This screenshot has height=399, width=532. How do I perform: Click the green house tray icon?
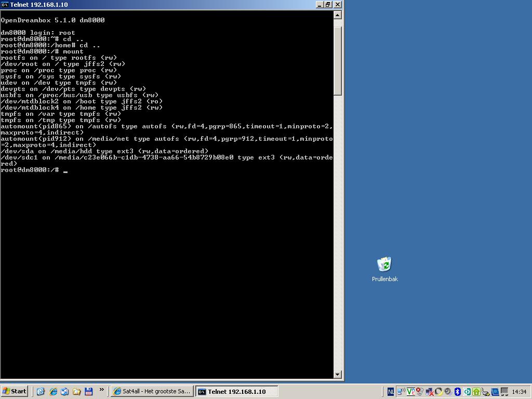[x=476, y=392]
